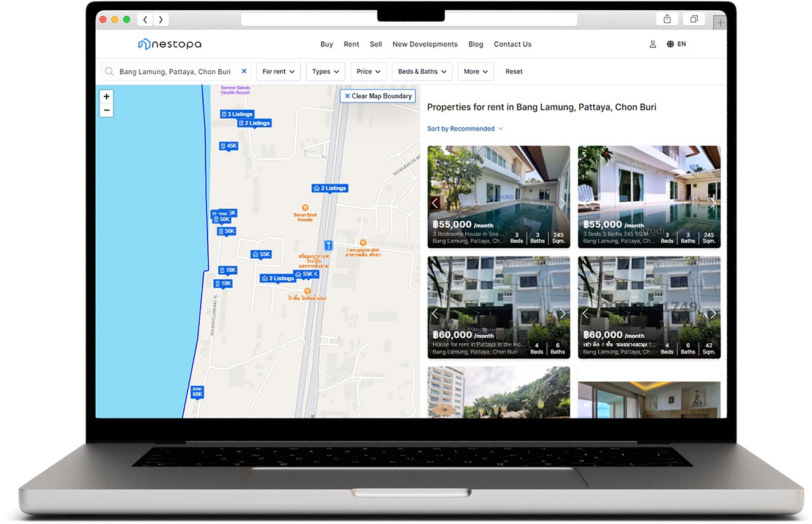Click Boran Boat Noodle restaurant marker
This screenshot has height=524, width=812.
(x=305, y=208)
